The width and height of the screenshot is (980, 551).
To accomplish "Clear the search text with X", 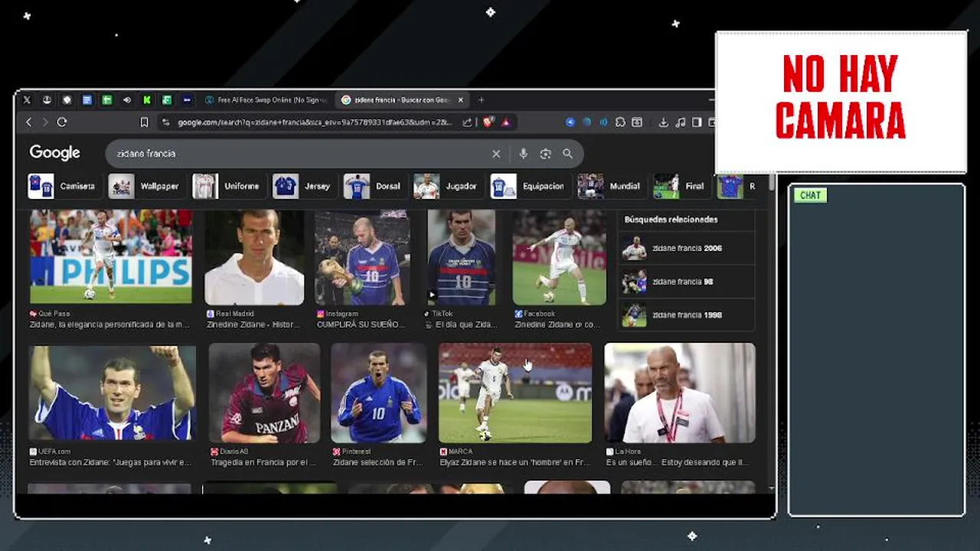I will pos(496,154).
